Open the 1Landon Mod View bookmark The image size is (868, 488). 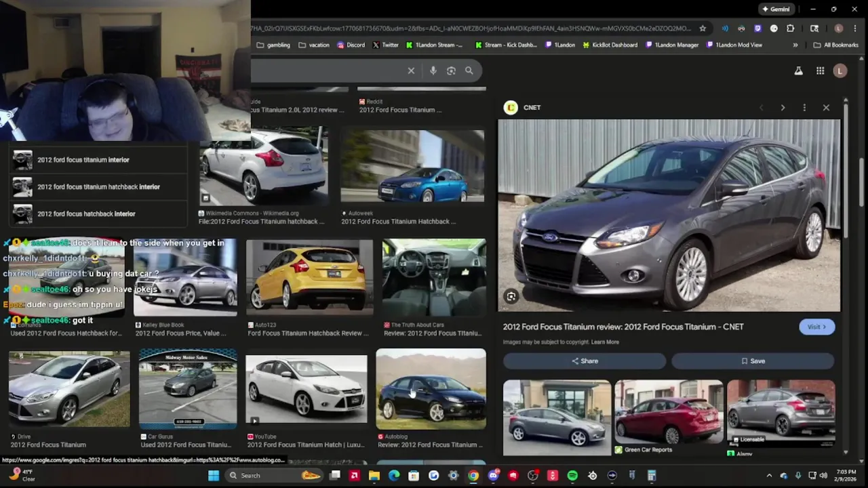[x=734, y=45]
